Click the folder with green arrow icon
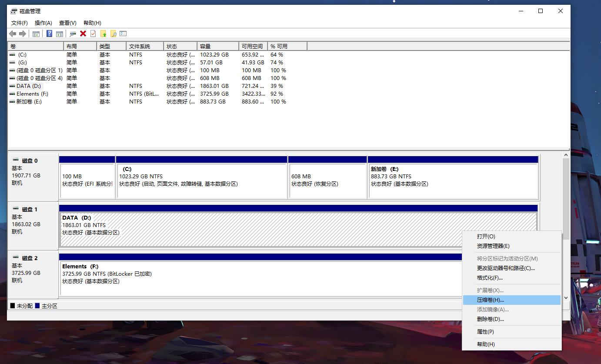 [104, 33]
